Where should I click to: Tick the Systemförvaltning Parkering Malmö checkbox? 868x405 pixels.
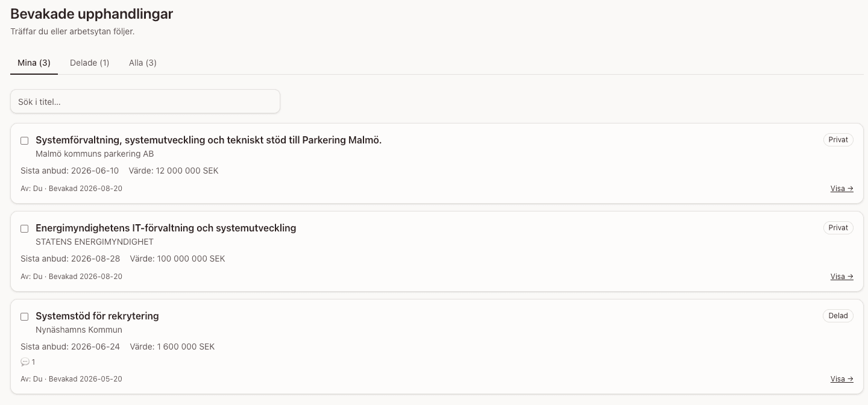(x=25, y=140)
